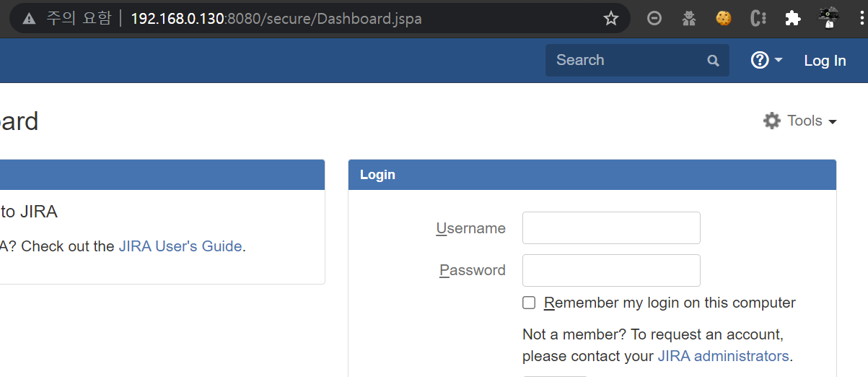Focus the JIRA Search field
Image resolution: width=868 pixels, height=377 pixels.
[637, 60]
